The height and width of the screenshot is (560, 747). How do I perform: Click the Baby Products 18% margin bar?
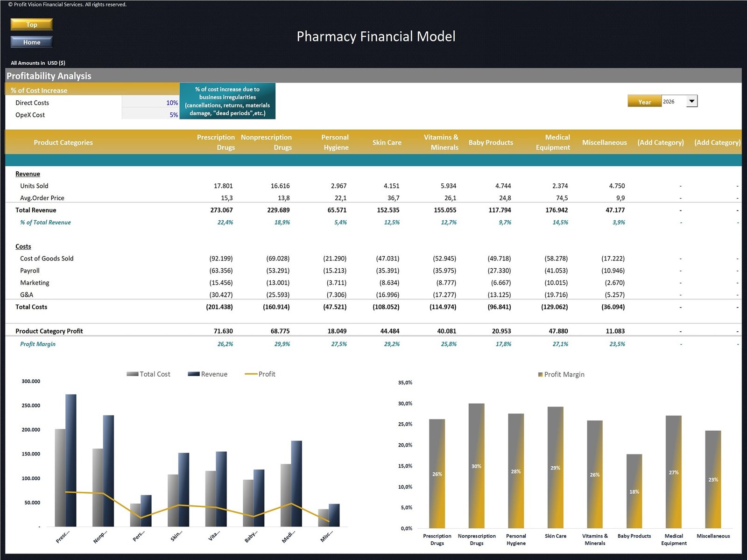634,491
